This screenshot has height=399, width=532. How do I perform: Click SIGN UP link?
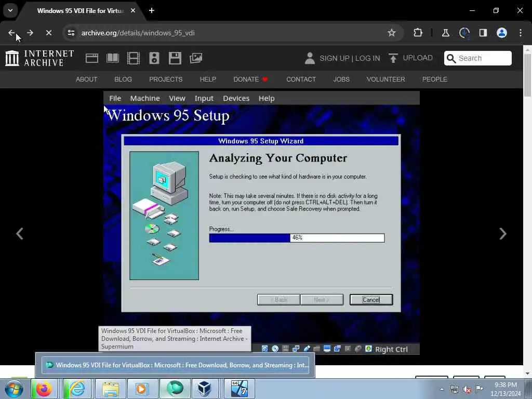click(x=334, y=58)
